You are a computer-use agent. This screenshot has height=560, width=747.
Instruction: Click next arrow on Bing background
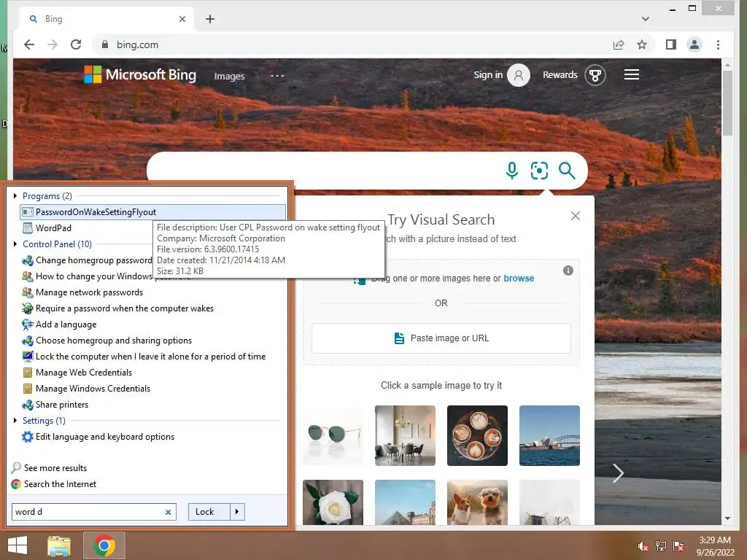[x=618, y=473]
